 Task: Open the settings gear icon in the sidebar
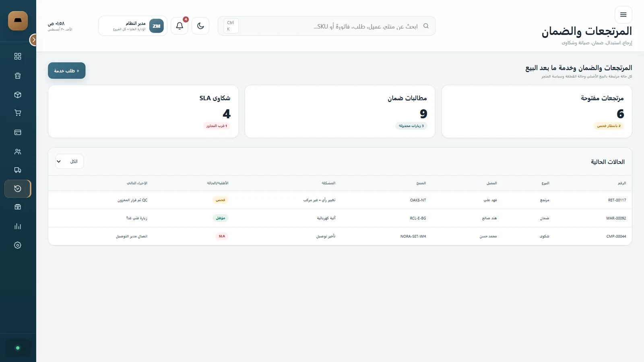click(x=18, y=245)
